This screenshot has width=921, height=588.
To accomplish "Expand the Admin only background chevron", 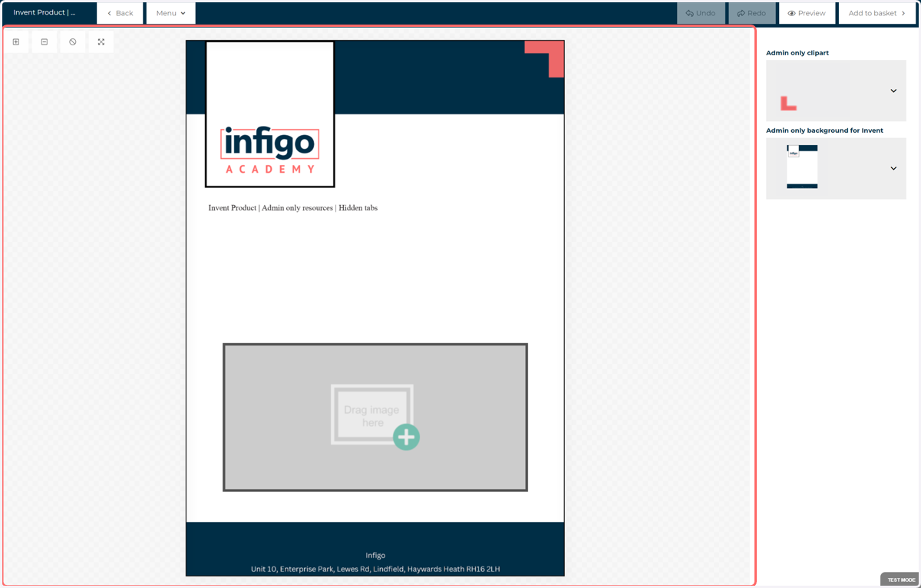I will [x=893, y=168].
